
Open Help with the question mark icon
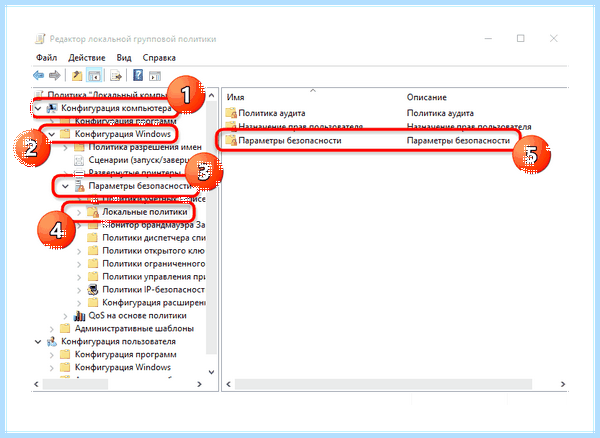[x=138, y=75]
